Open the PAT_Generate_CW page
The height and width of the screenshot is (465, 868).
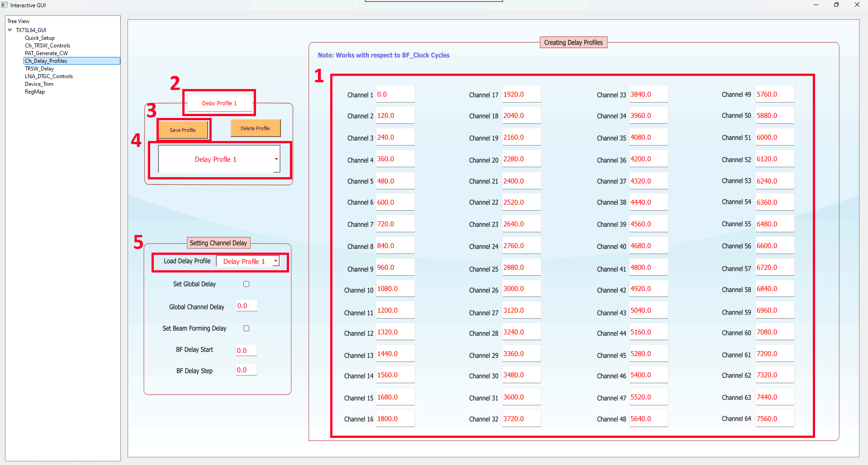coord(46,53)
